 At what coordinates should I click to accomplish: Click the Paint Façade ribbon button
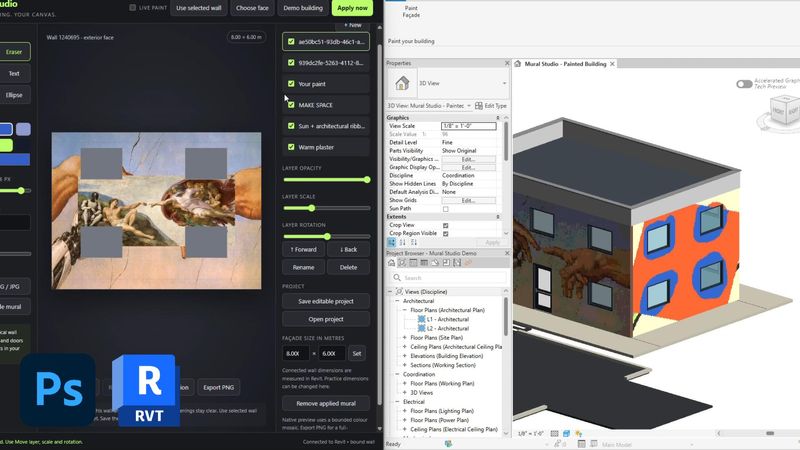[411, 12]
